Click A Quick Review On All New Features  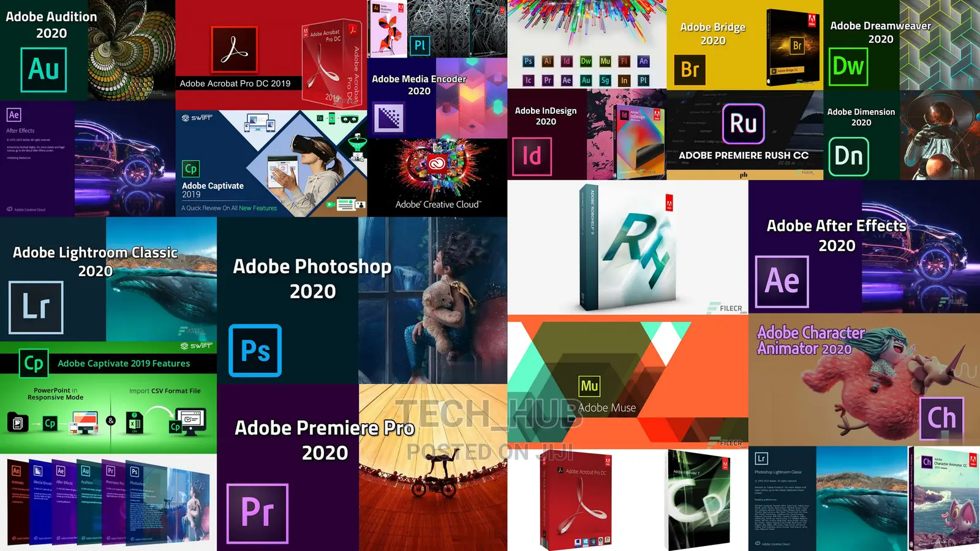pos(229,208)
